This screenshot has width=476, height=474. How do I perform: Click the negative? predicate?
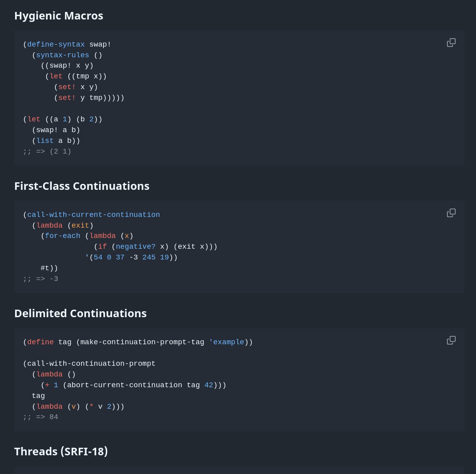coord(135,246)
